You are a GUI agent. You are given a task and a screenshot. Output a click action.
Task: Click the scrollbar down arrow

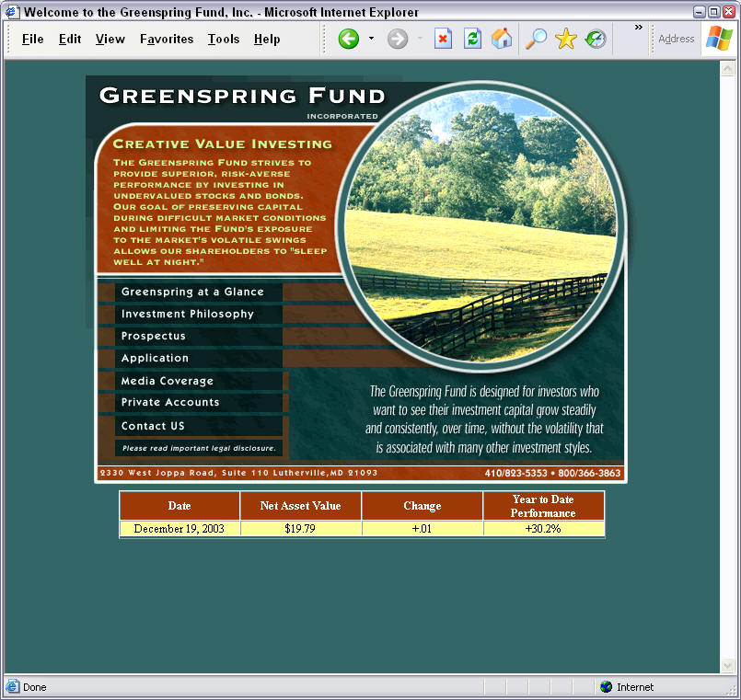click(727, 666)
